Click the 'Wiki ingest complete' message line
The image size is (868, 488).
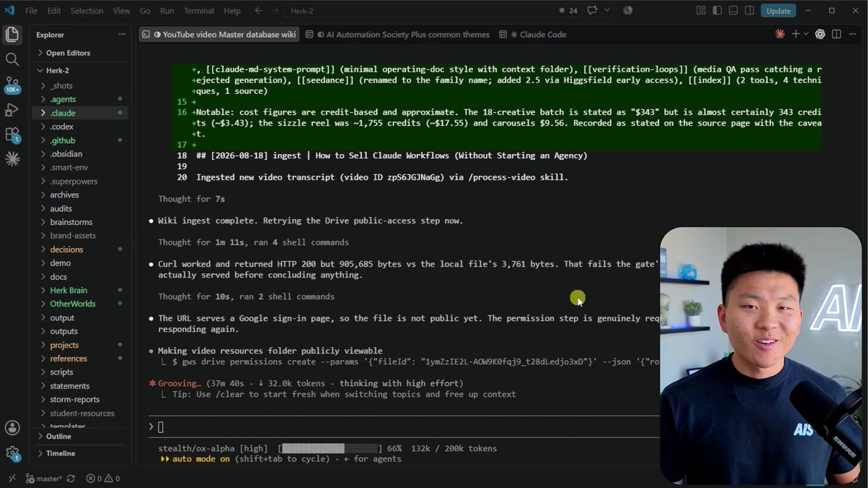tap(310, 221)
